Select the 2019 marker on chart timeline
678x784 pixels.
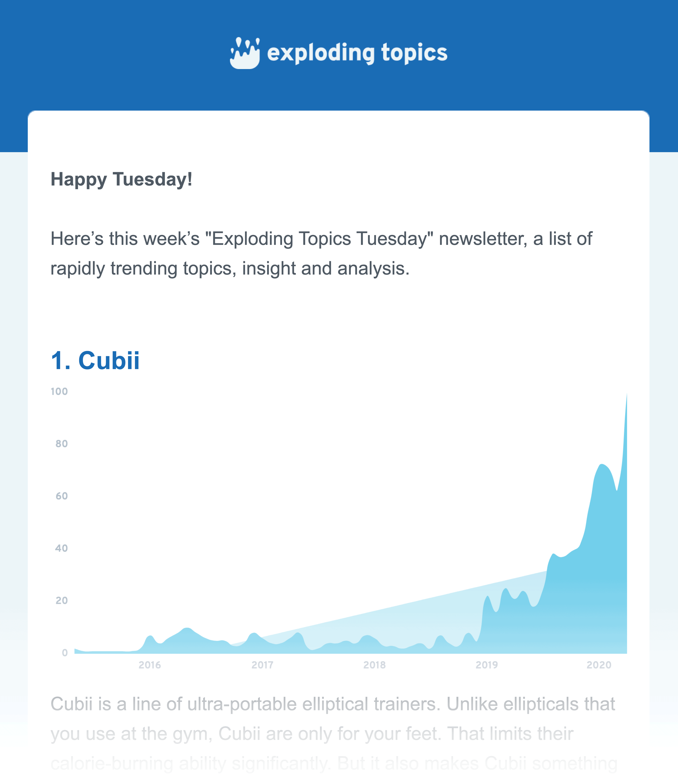[487, 665]
